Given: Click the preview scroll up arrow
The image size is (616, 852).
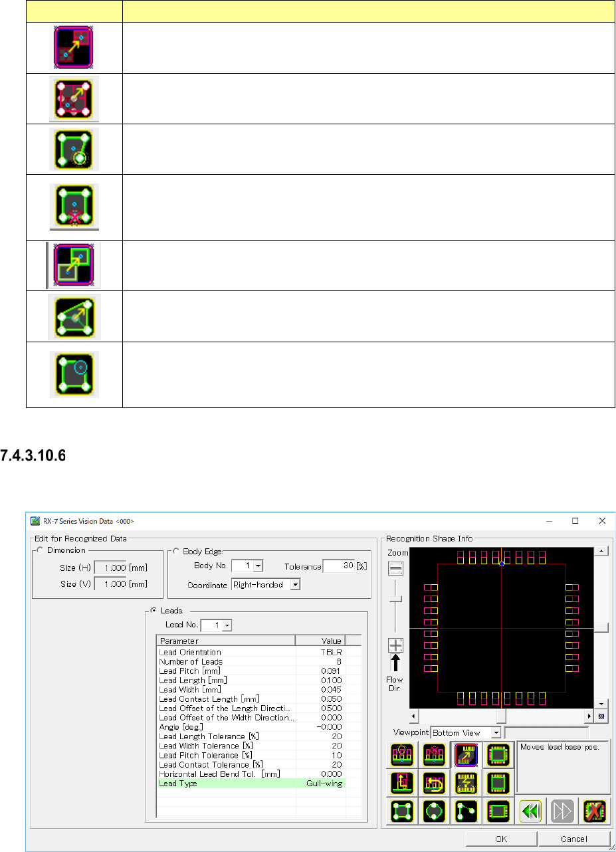Looking at the screenshot, I should [x=601, y=552].
